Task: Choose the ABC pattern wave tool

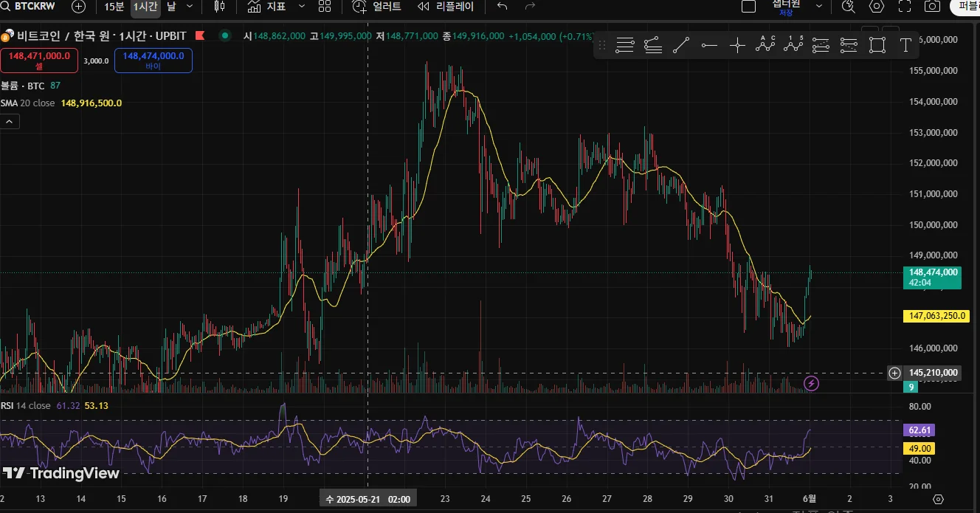Action: [765, 45]
